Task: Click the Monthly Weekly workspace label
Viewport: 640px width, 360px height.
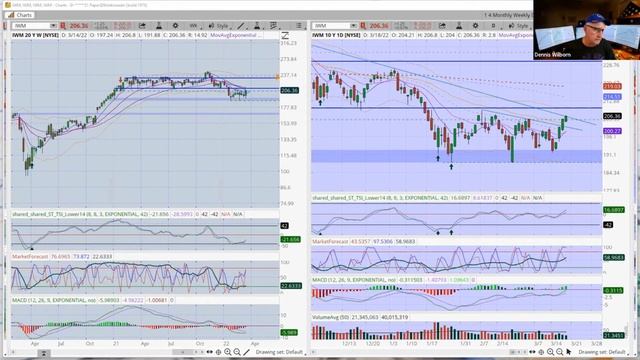Action: (x=508, y=15)
